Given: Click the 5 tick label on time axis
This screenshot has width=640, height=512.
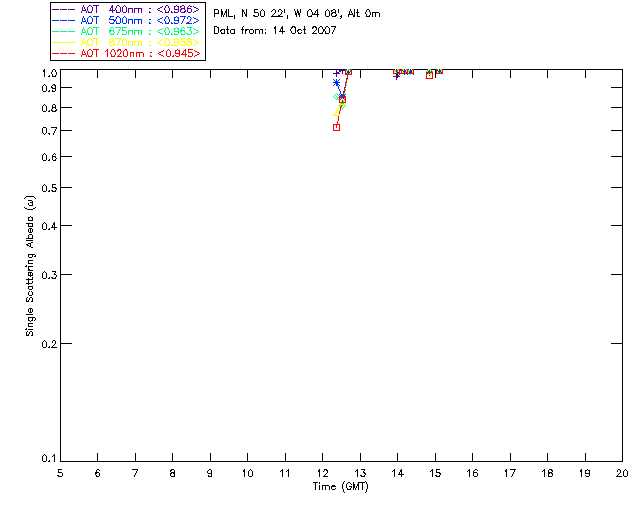Looking at the screenshot, I should tap(60, 473).
